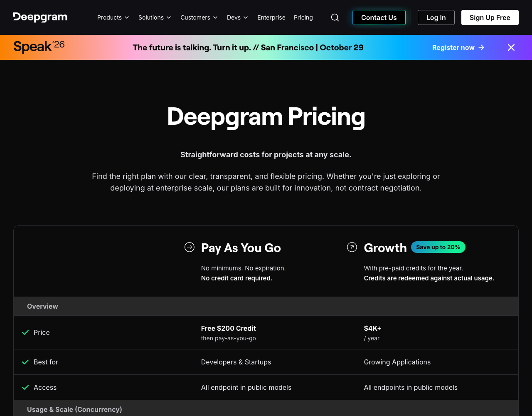Click the All endpoints in public models cell
Viewport: 532px width, 416px height.
point(411,387)
